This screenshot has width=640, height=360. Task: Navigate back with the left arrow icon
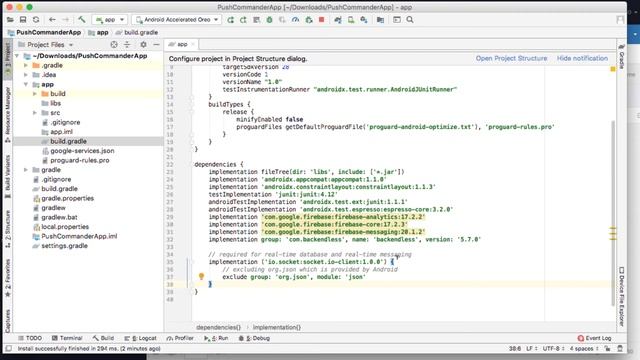coord(52,20)
